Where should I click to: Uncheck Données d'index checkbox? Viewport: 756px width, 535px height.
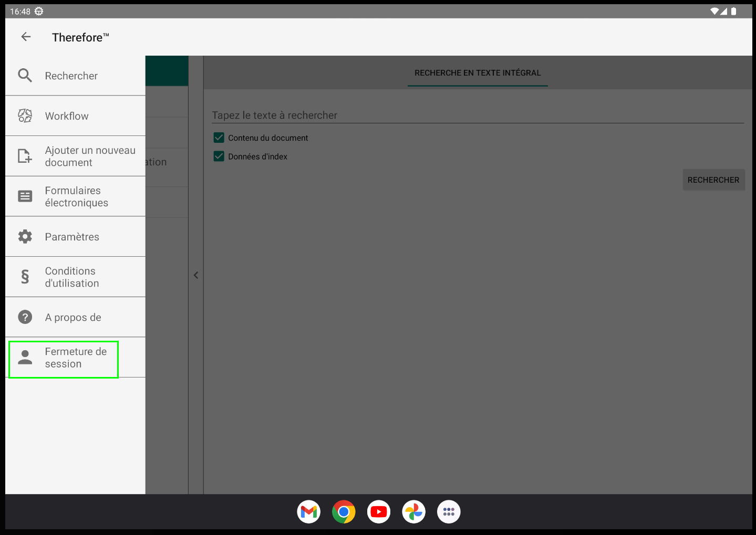[x=219, y=156]
